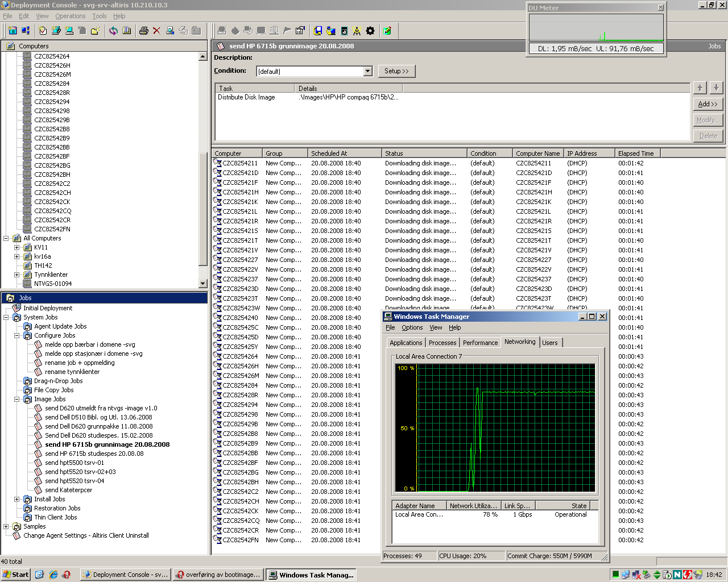Expand the Samples folder
The image size is (728, 582).
click(6, 526)
